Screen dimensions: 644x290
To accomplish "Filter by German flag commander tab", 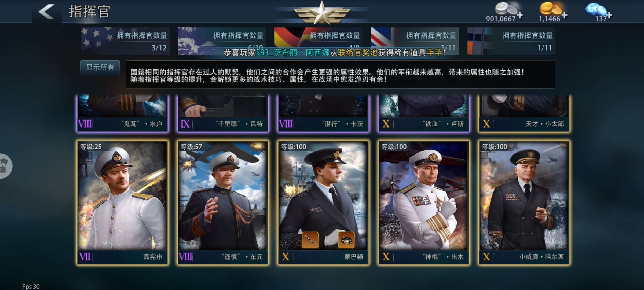I will pyautogui.click(x=318, y=41).
